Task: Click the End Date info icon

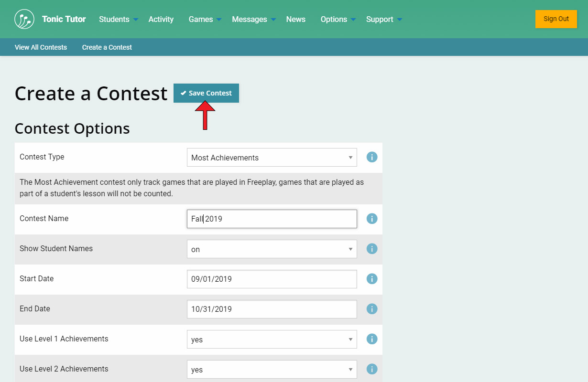Action: click(372, 309)
